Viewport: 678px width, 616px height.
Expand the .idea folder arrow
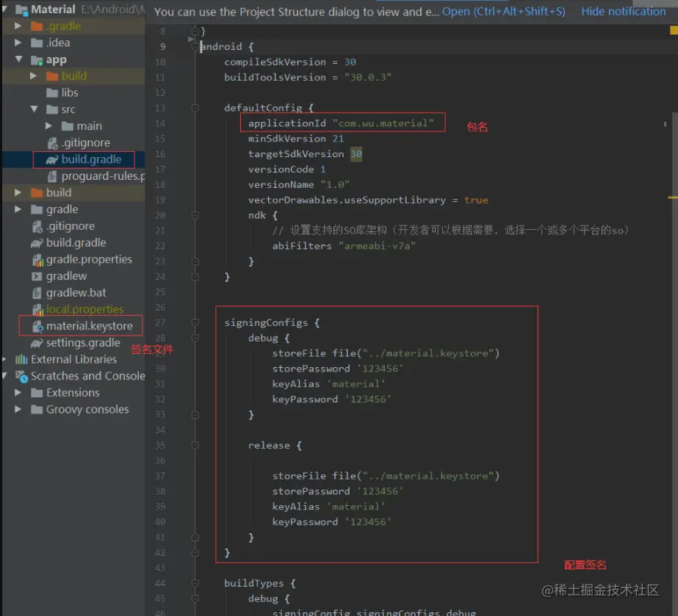tap(18, 43)
